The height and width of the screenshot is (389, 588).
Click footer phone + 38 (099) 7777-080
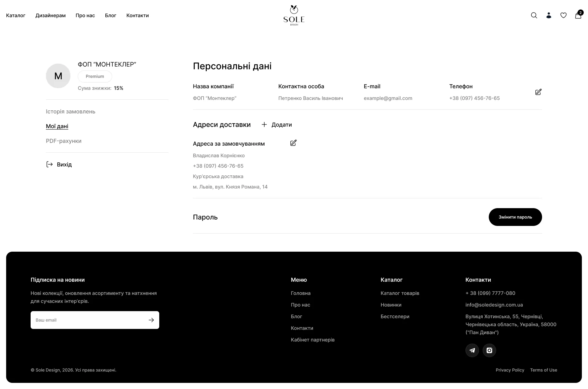pyautogui.click(x=490, y=293)
